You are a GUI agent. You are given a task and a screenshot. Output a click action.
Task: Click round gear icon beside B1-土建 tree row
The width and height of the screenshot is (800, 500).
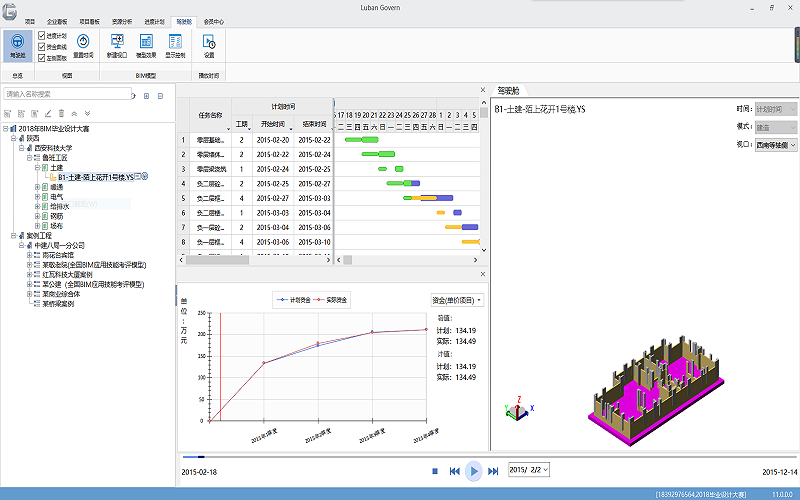[x=145, y=177]
